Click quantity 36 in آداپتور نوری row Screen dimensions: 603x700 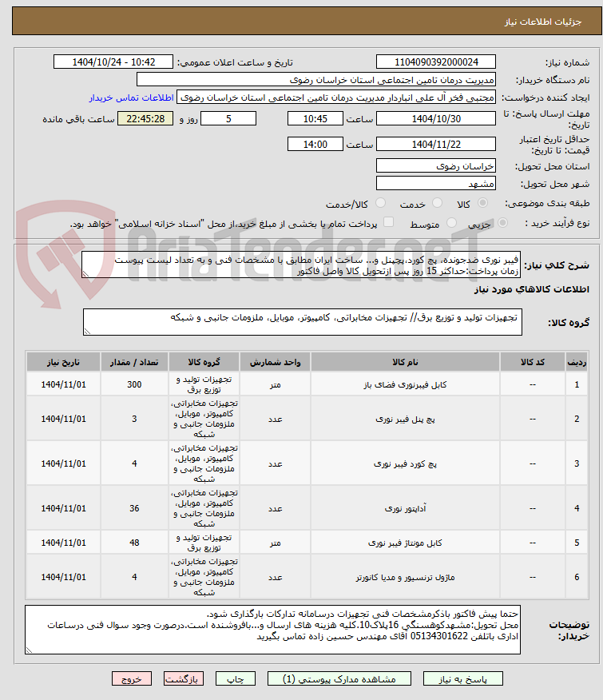134,508
